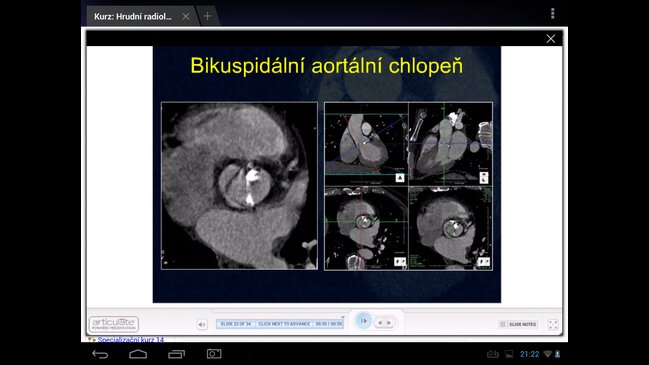This screenshot has width=649, height=365.
Task: Open Specializační kurz 14 link
Action: coord(131,339)
